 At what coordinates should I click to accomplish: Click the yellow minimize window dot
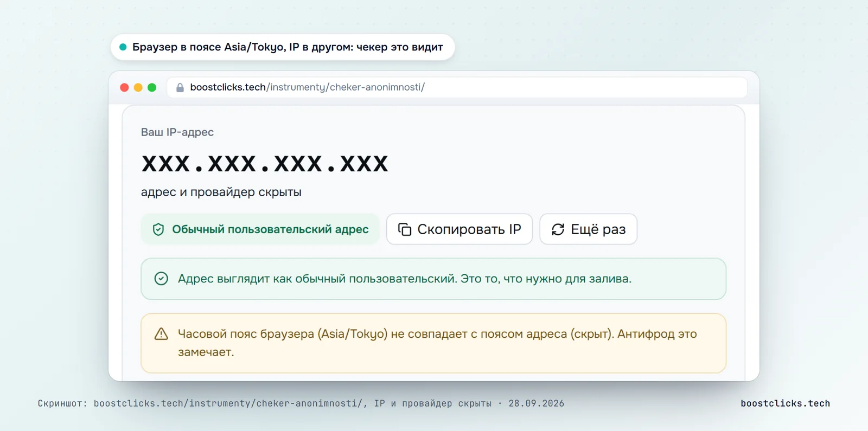pyautogui.click(x=138, y=87)
